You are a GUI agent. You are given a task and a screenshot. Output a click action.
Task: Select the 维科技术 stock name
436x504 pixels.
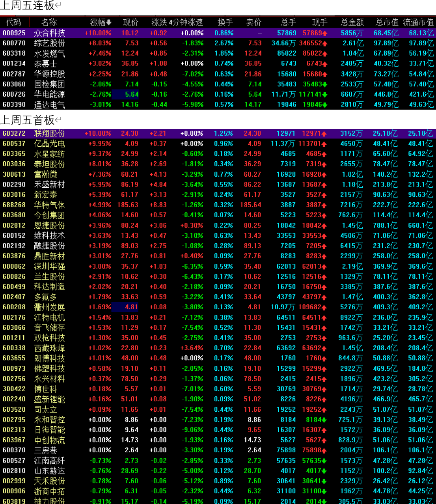(x=50, y=235)
